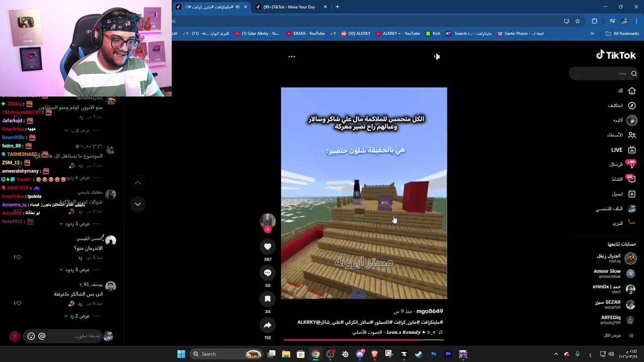Open followed account Ameer Slow
The width and height of the screenshot is (644, 362).
point(614,274)
